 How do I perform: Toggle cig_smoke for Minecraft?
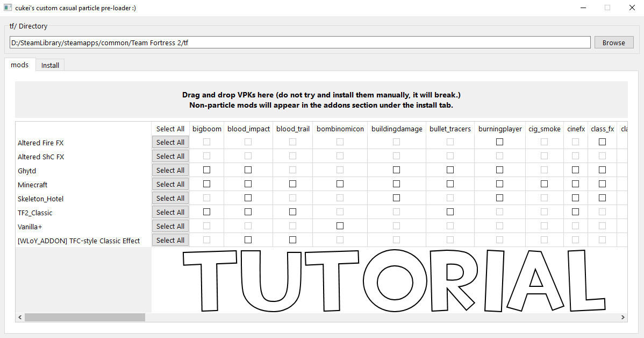click(544, 184)
